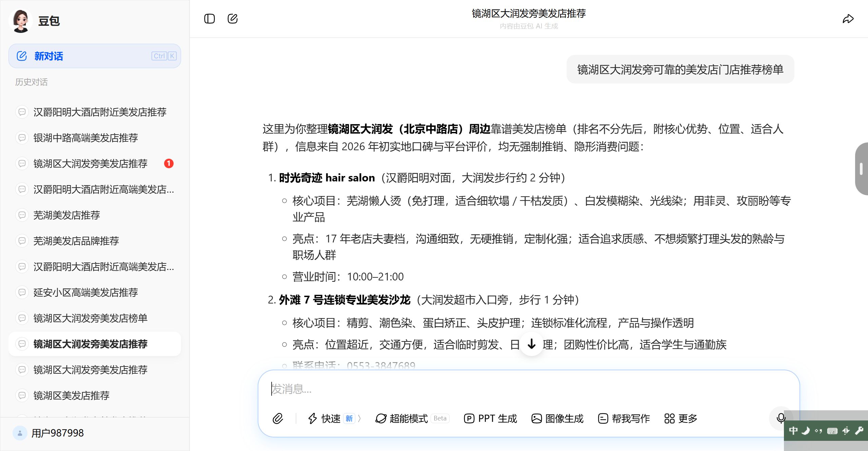Click the IME toolbar pin icon
Viewport: 868px width, 451px height.
pos(846,431)
